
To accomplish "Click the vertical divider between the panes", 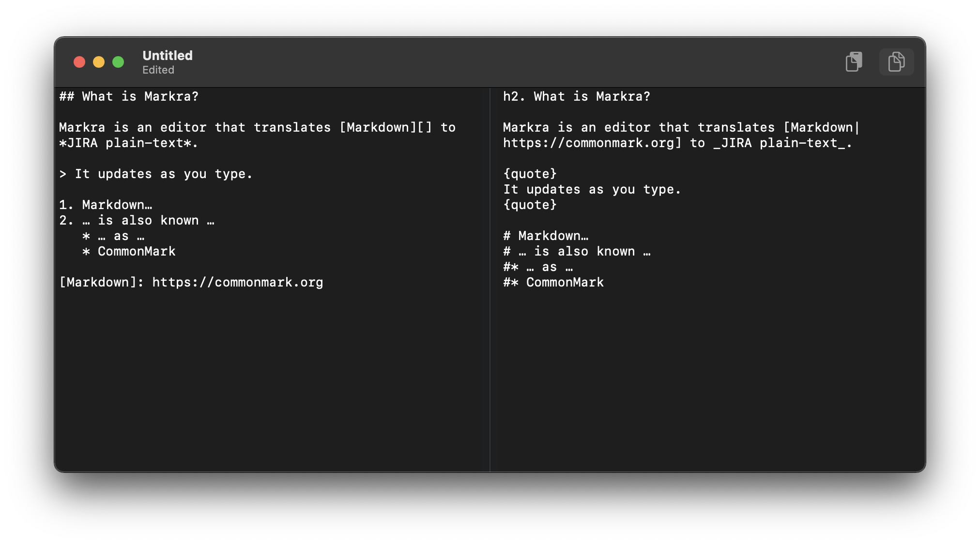I will click(490, 280).
